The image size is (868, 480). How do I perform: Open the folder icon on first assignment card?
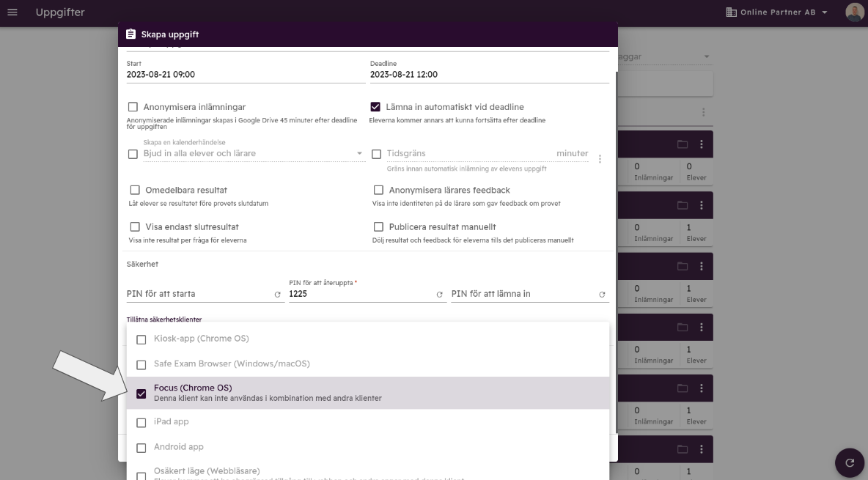pyautogui.click(x=683, y=144)
